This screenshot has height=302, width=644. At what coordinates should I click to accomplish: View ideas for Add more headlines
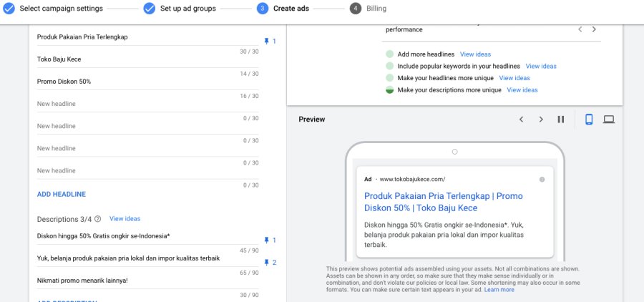point(475,54)
